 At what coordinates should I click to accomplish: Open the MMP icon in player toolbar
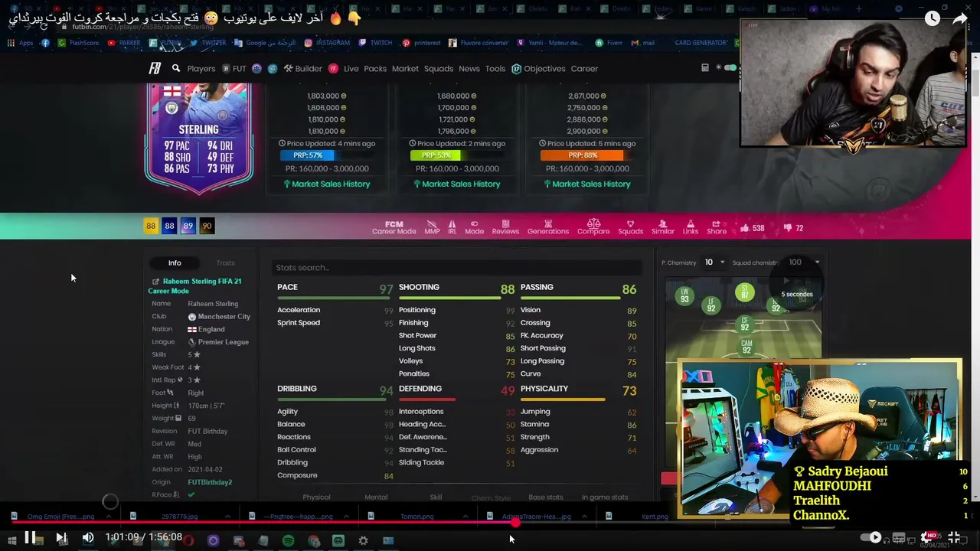(x=432, y=227)
